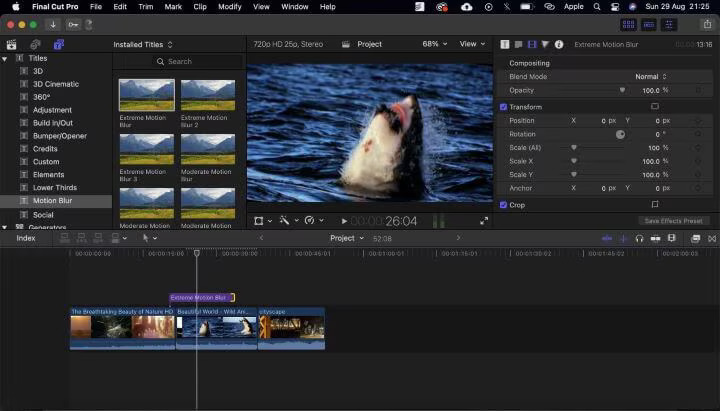Toggle audio skimming headphones icon

pos(639,238)
